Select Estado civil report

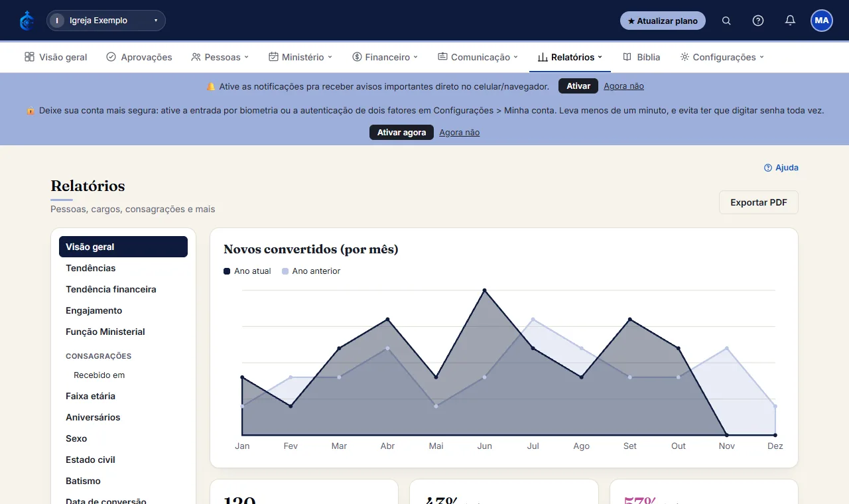click(x=123, y=460)
